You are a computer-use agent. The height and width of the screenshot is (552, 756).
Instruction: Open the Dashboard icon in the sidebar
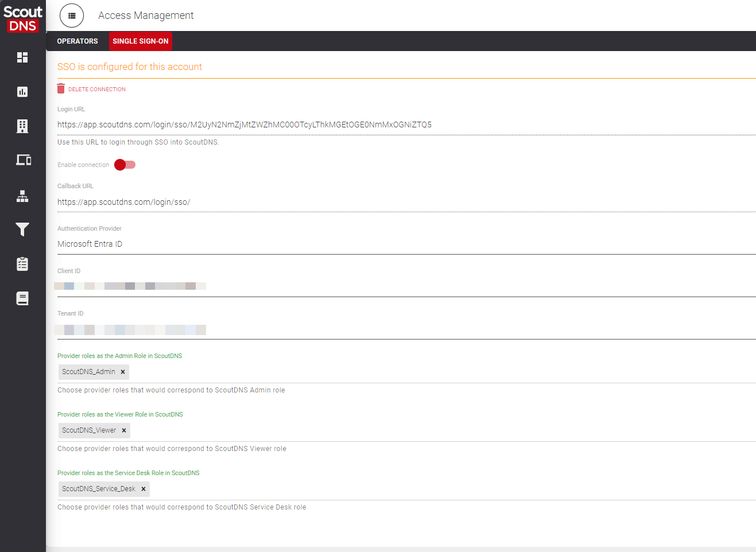tap(22, 57)
